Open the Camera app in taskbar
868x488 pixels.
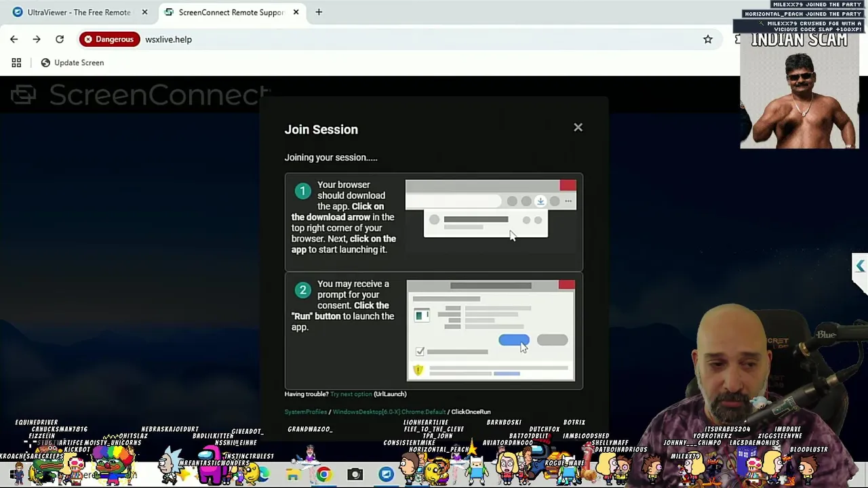click(355, 475)
